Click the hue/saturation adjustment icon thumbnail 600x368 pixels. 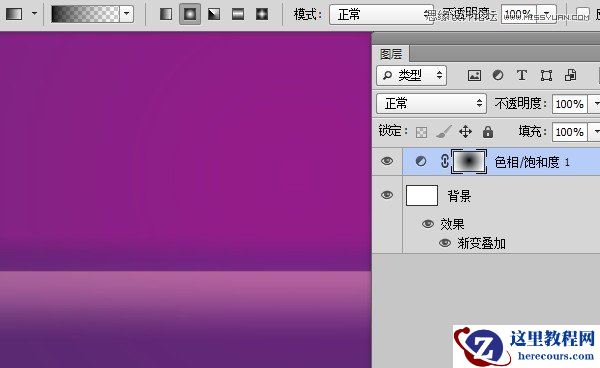coord(421,161)
